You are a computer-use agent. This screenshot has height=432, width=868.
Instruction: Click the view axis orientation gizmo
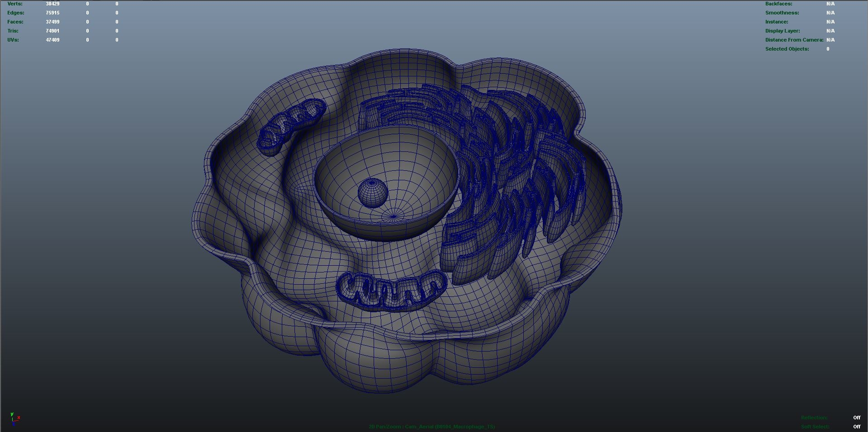click(x=15, y=419)
